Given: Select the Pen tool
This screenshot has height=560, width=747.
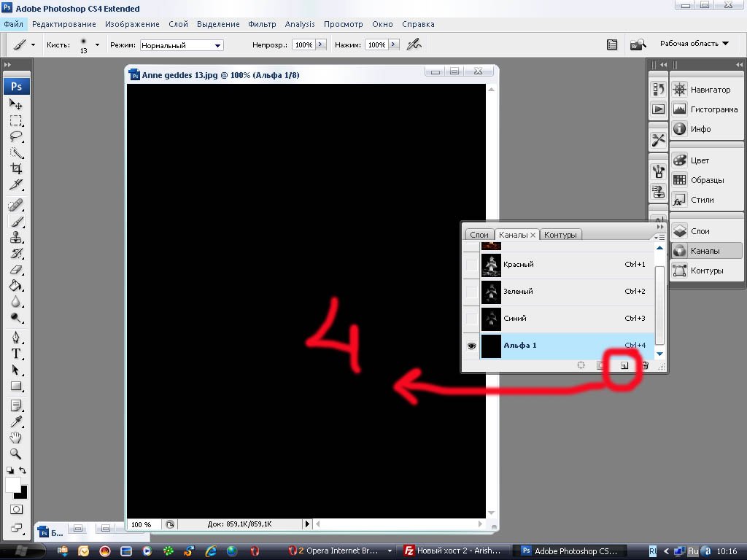Looking at the screenshot, I should coord(16,338).
